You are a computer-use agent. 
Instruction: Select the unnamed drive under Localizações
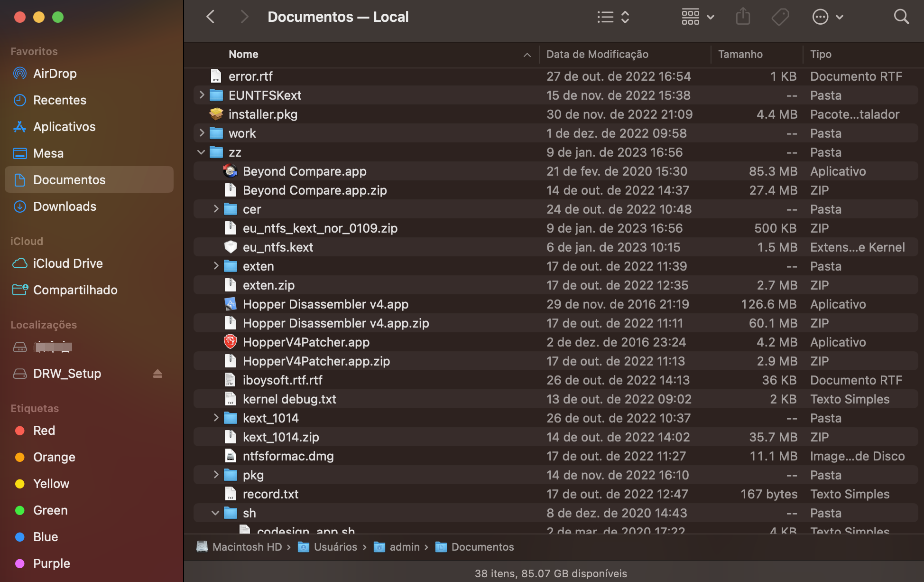point(89,347)
